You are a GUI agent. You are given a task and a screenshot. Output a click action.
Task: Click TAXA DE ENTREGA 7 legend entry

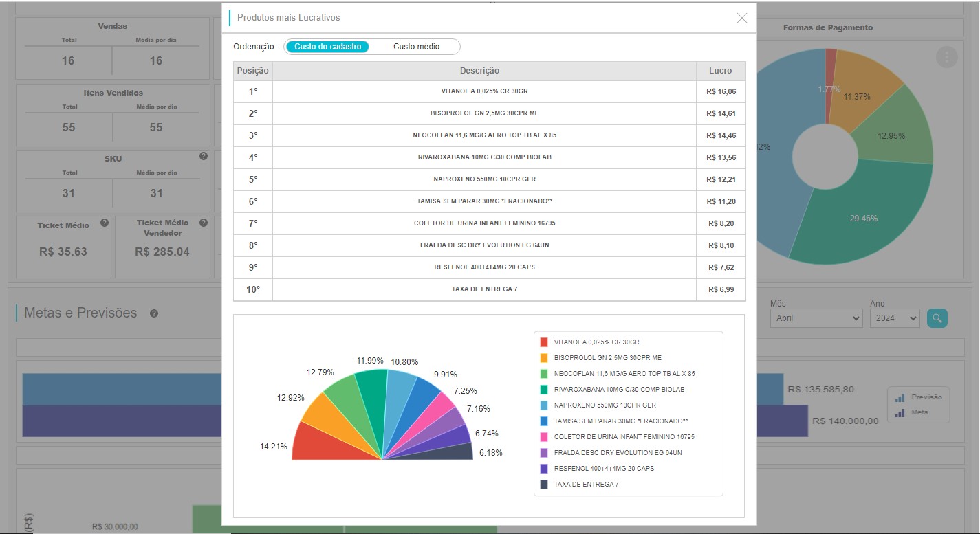coord(585,485)
